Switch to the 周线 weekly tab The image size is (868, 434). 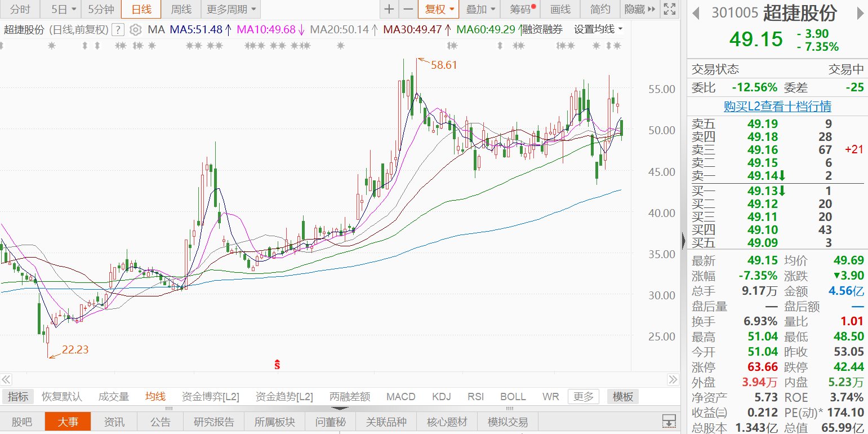pos(181,9)
